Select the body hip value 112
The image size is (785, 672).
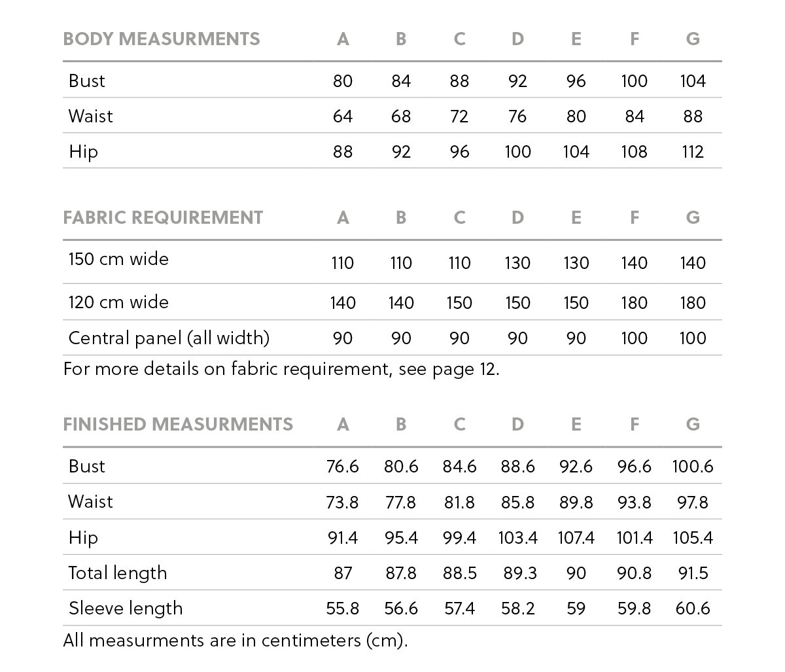tap(693, 152)
